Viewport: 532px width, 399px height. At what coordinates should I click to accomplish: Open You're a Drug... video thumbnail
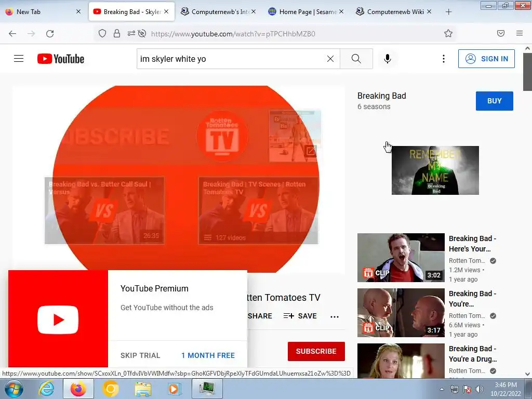[x=401, y=361]
